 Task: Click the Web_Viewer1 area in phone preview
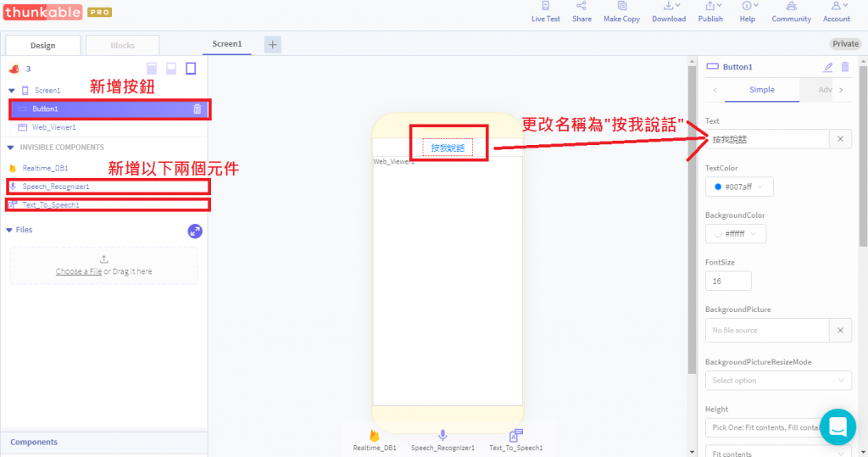[448, 281]
